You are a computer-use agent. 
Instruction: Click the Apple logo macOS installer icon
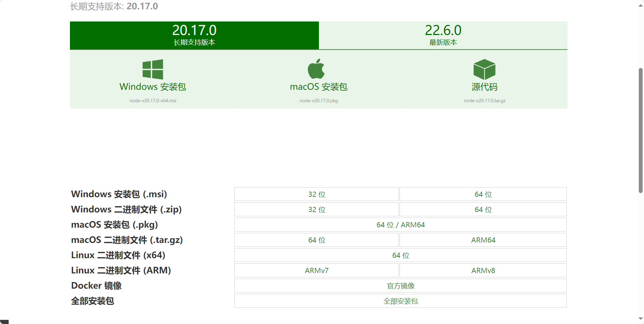pyautogui.click(x=316, y=69)
